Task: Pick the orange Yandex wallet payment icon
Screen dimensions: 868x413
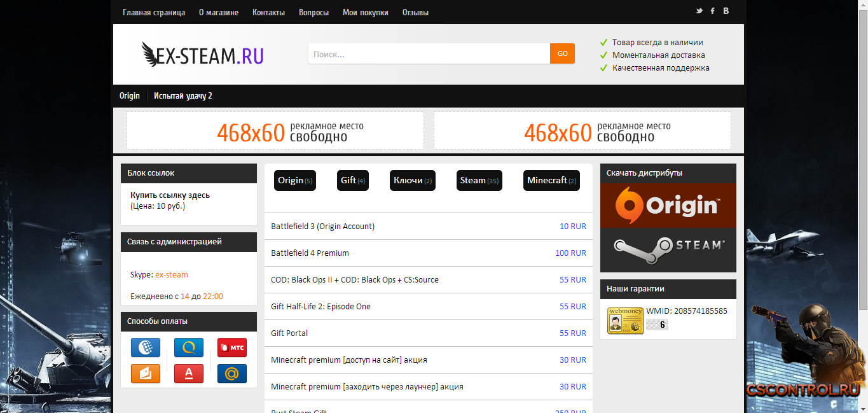Action: 146,374
